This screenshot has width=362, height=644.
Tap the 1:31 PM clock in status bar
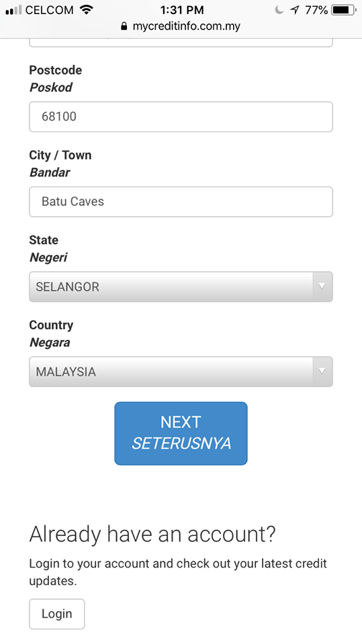click(x=182, y=10)
